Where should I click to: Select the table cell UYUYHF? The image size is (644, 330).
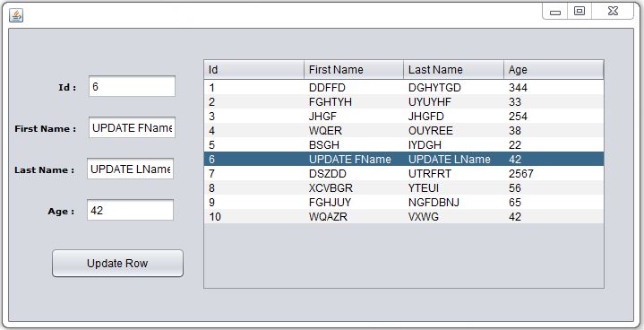[453, 102]
